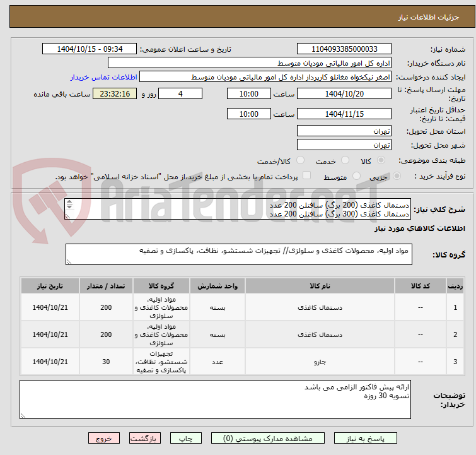Screen dimensions: 476x455
Task: Click the نام کالا column header
Action: pyautogui.click(x=320, y=286)
